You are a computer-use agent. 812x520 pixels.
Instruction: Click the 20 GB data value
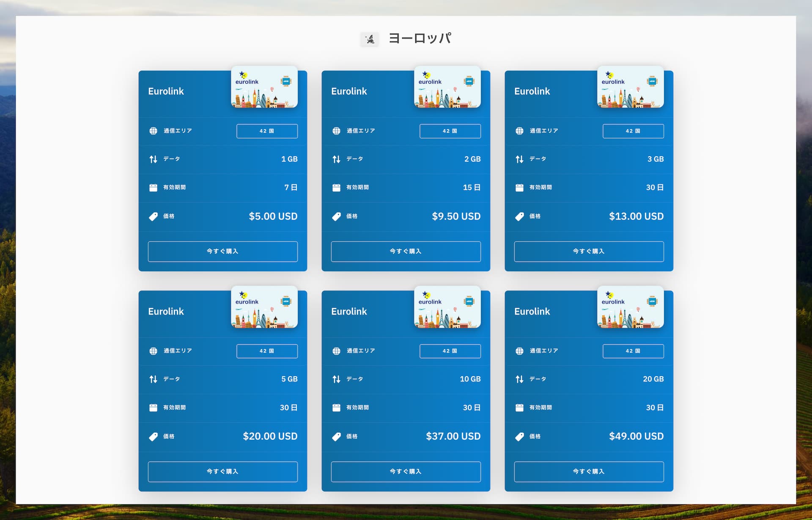[653, 379]
